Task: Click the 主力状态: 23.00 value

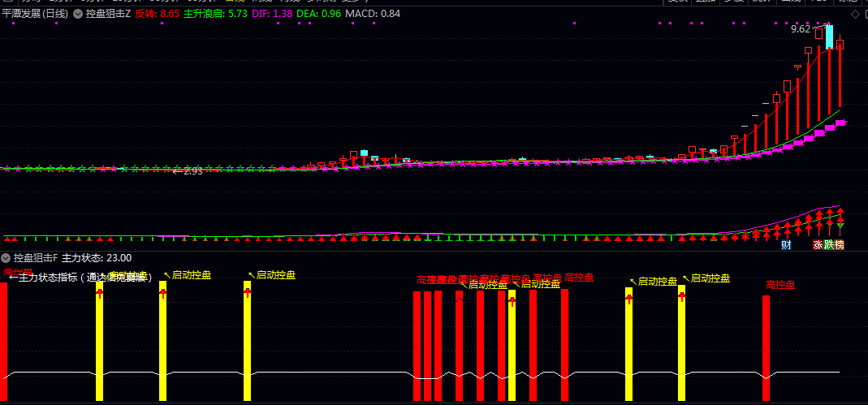Action: point(97,258)
